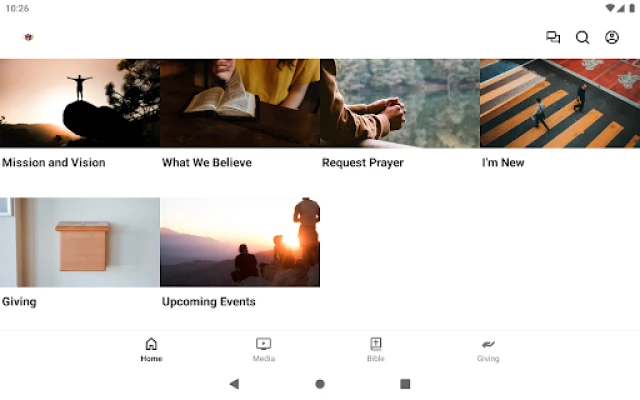
Task: Tap the Request Prayer praying hands image
Action: [400, 103]
